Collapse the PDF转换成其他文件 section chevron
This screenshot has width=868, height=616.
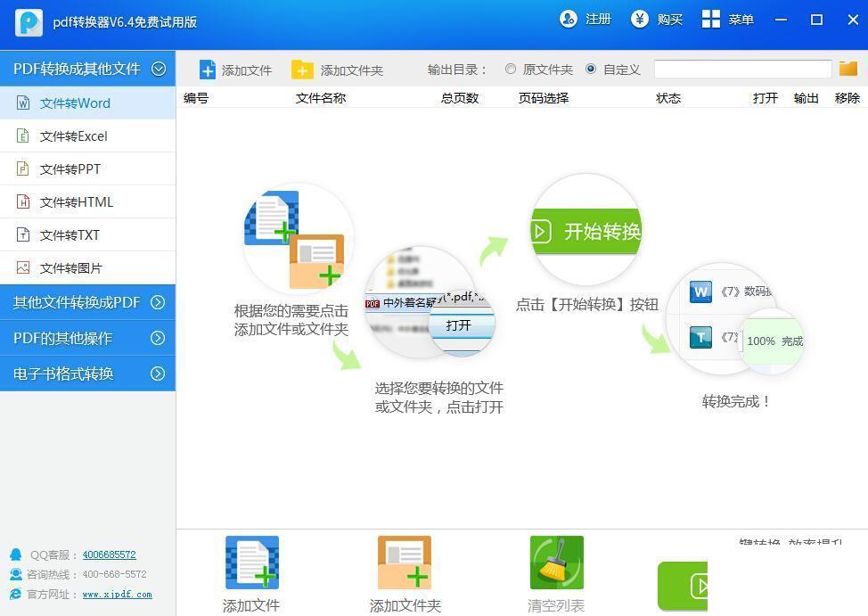click(159, 69)
